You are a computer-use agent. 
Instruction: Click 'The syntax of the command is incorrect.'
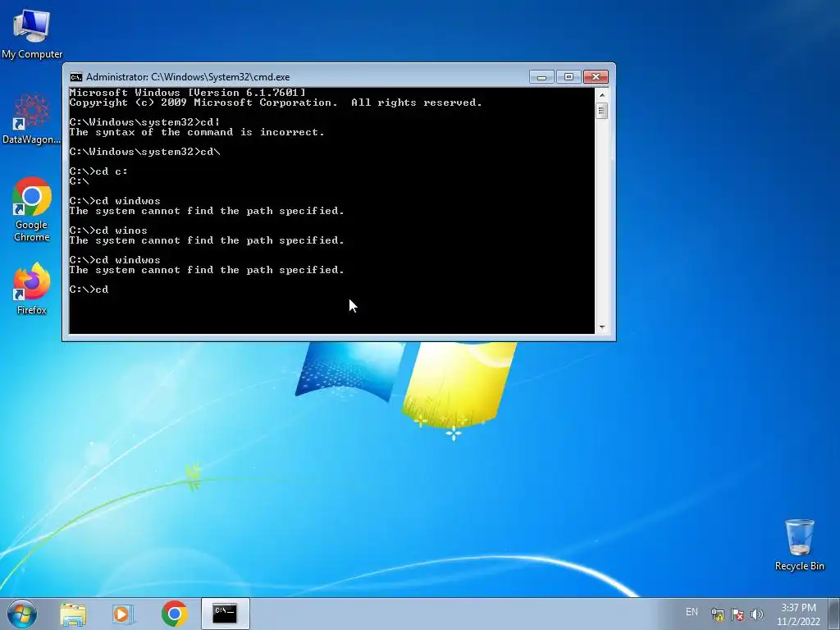point(197,132)
